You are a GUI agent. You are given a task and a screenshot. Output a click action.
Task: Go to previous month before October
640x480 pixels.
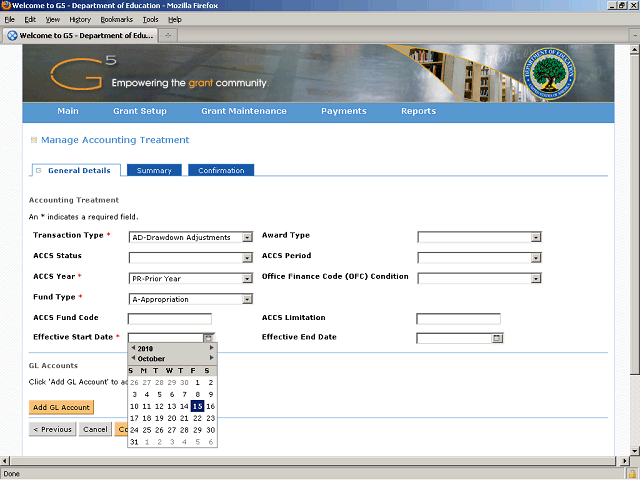click(133, 358)
